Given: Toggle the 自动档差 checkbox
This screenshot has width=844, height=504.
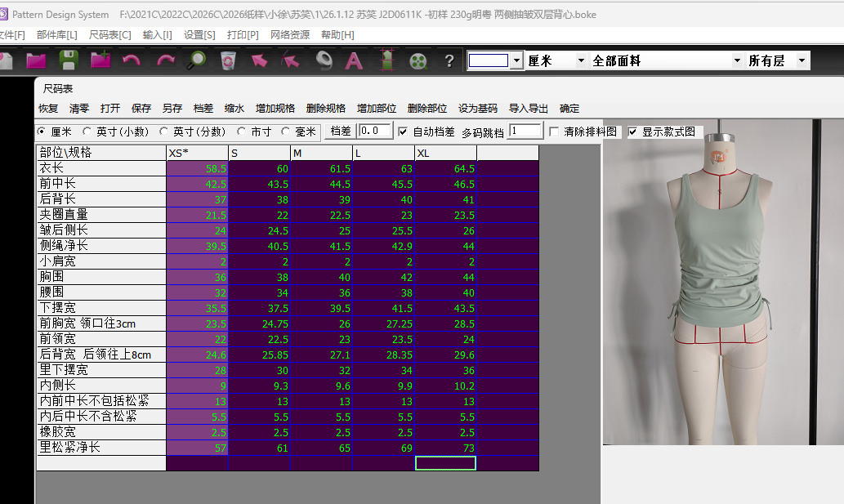Looking at the screenshot, I should click(x=402, y=132).
